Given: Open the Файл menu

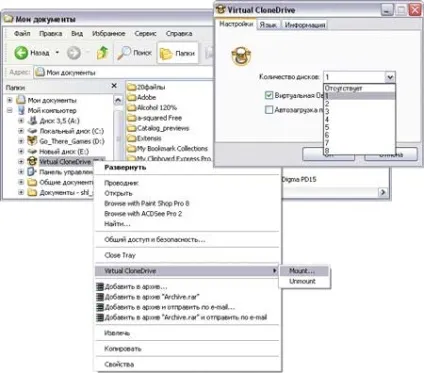Looking at the screenshot, I should (22, 33).
